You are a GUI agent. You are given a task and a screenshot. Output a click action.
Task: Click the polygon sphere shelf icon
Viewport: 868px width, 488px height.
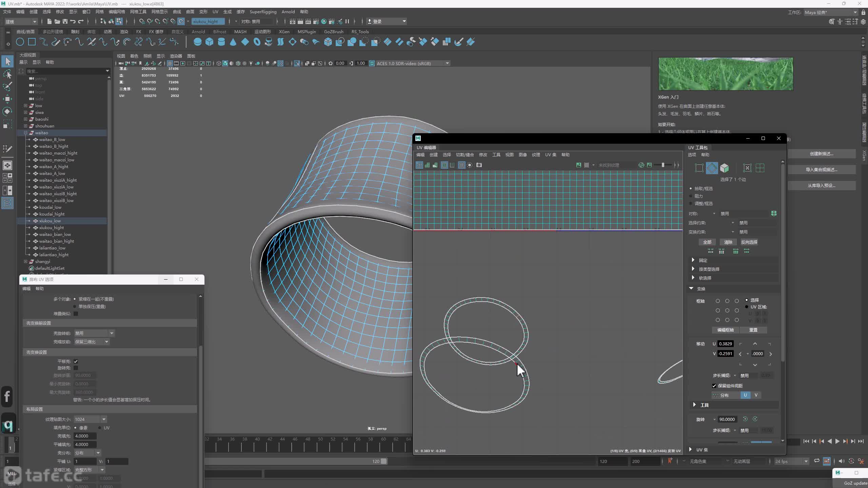click(x=197, y=42)
